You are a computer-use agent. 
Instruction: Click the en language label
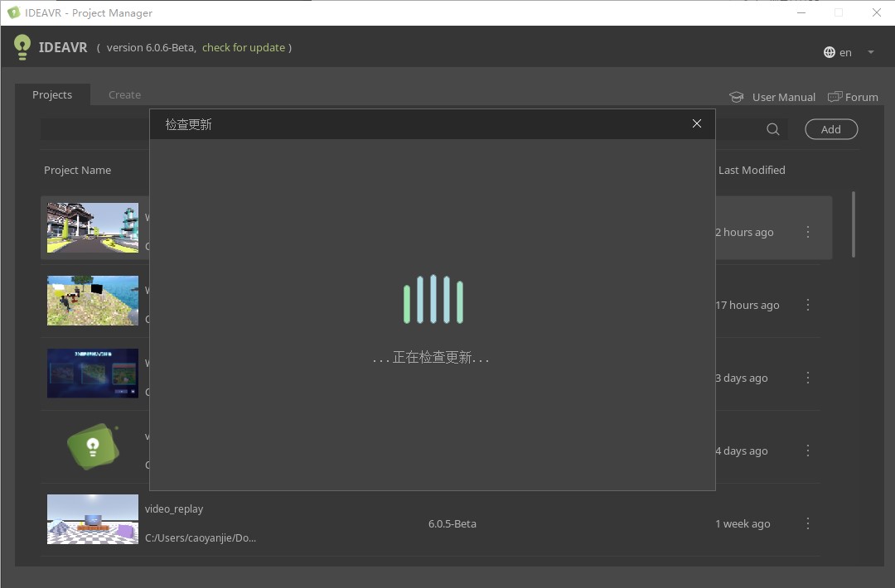(x=845, y=52)
